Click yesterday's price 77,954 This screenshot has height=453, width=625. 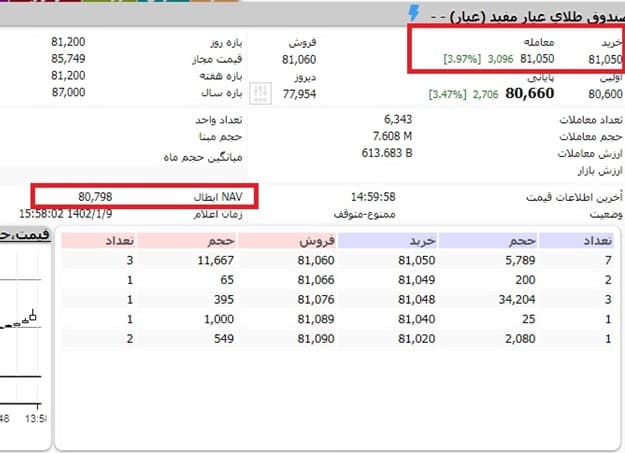[x=299, y=94]
